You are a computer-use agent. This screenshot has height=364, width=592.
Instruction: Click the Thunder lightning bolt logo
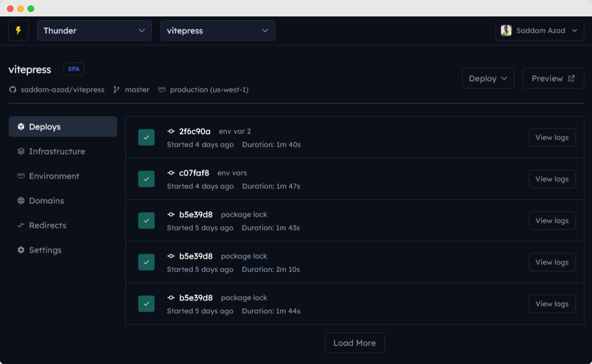click(x=18, y=31)
